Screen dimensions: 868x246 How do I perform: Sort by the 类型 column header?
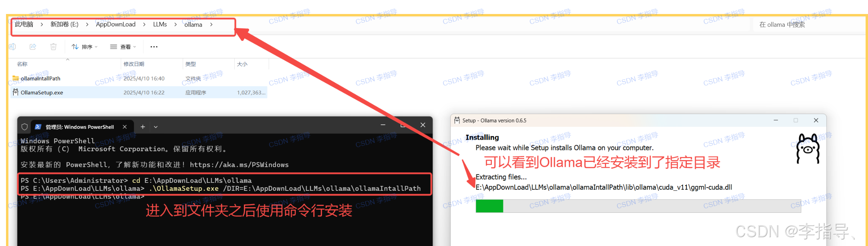pos(191,64)
